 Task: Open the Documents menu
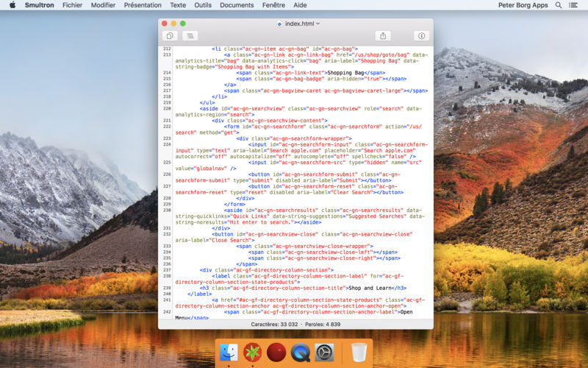click(237, 5)
